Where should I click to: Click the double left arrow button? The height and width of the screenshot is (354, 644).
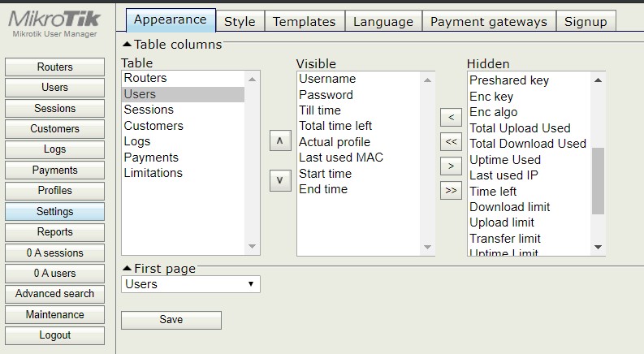(451, 142)
